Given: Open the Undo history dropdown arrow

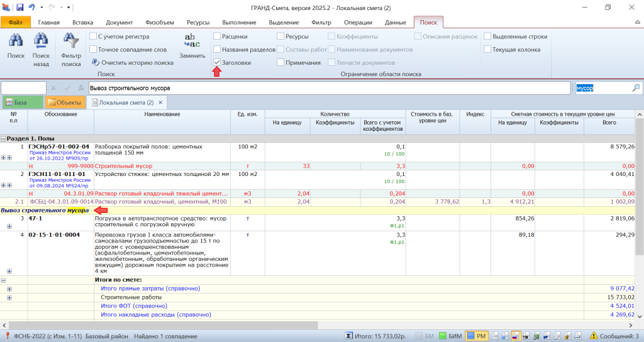Looking at the screenshot, I should click(41, 8).
